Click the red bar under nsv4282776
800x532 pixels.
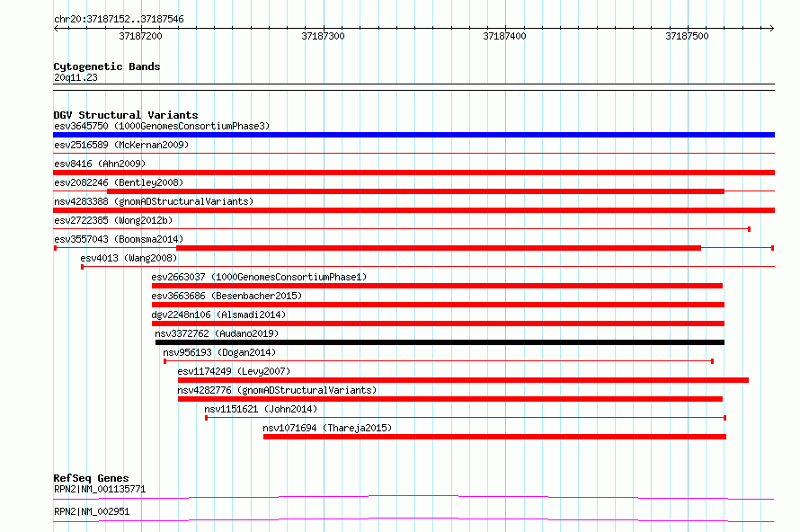coord(450,399)
